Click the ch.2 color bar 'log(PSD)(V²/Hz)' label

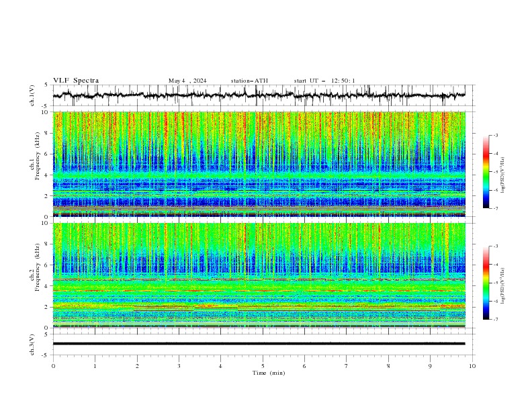[x=503, y=286]
